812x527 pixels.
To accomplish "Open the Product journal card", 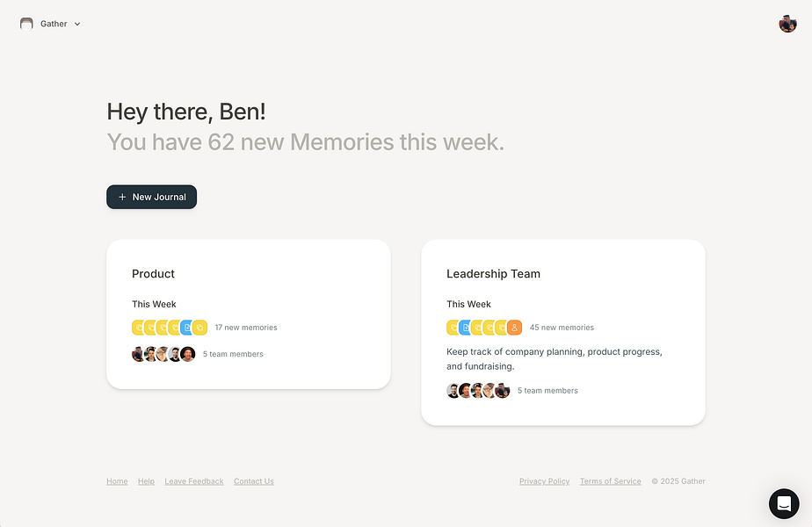I will [x=249, y=314].
